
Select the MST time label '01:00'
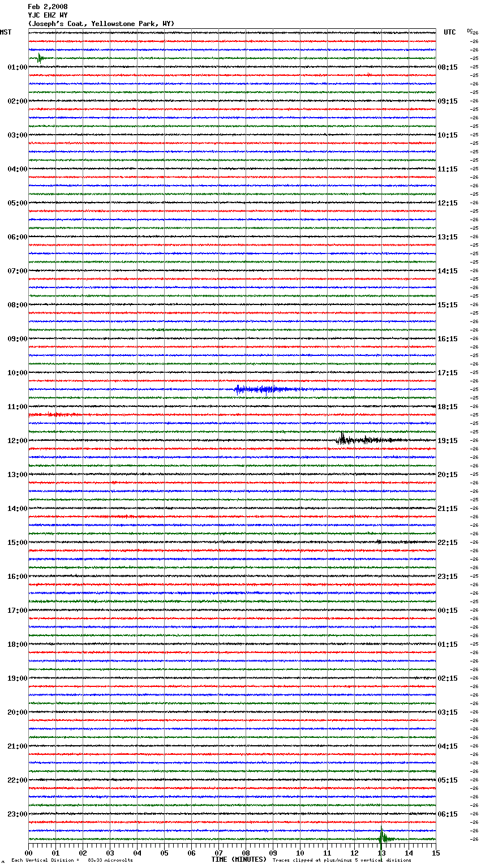click(x=17, y=67)
